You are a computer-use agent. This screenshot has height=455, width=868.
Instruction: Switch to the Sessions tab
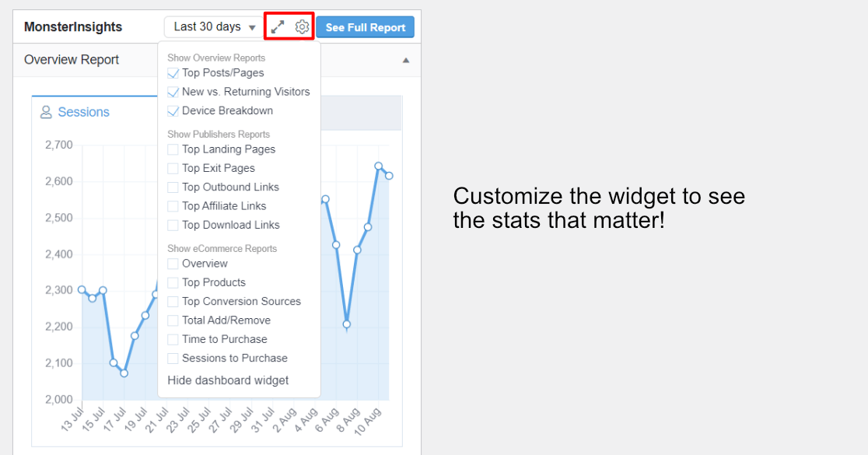point(75,112)
